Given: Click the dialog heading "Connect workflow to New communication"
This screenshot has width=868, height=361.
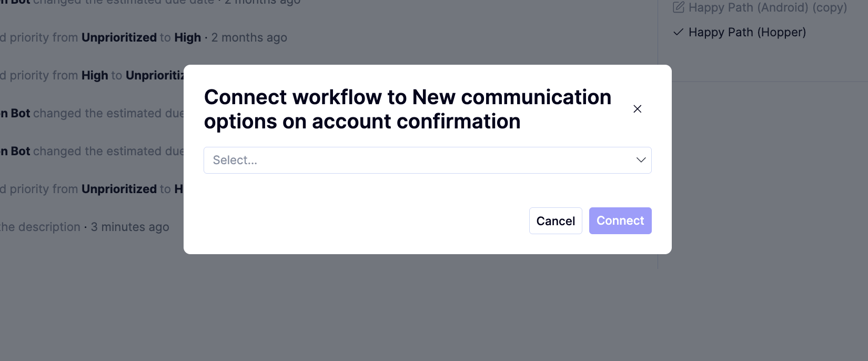Looking at the screenshot, I should 408,97.
